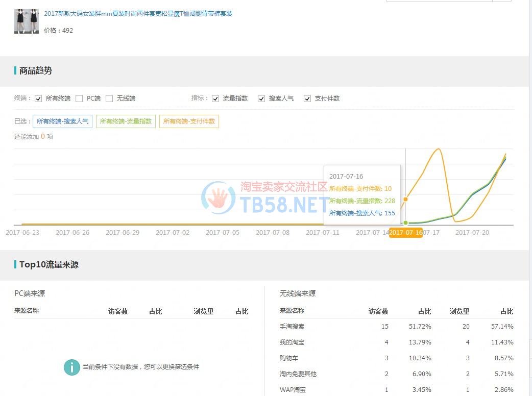The height and width of the screenshot is (396, 532).
Task: Click the highlighted 2017-07-16 date marker
Action: (x=406, y=233)
